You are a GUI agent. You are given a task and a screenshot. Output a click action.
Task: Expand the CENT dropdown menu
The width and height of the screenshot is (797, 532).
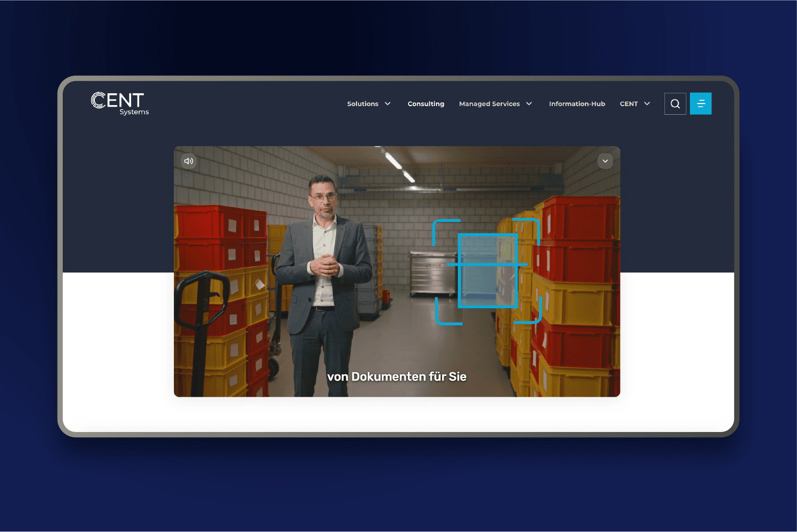point(634,104)
